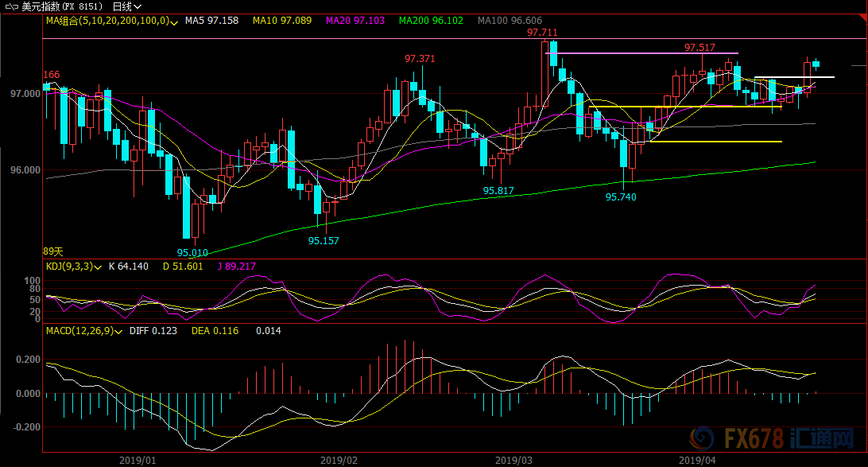Screen dimensions: 868x467
Task: Click the J 89.217 readout
Action: [236, 267]
